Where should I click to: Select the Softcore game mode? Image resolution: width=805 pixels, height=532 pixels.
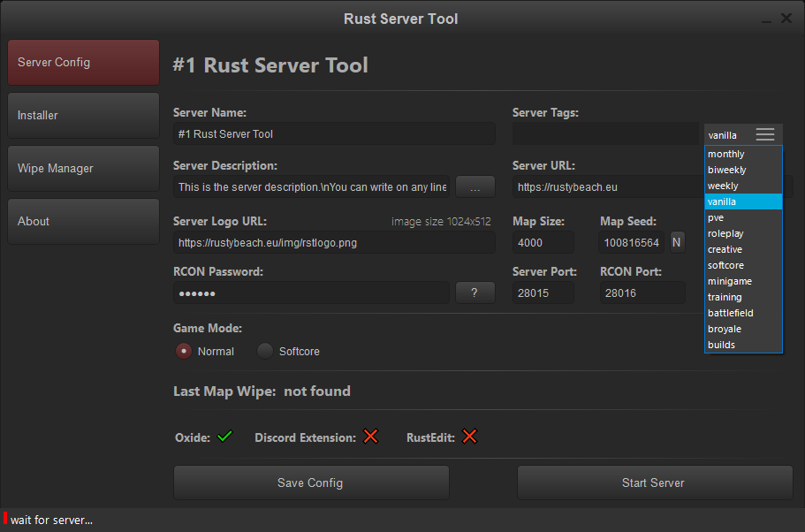[x=265, y=351]
